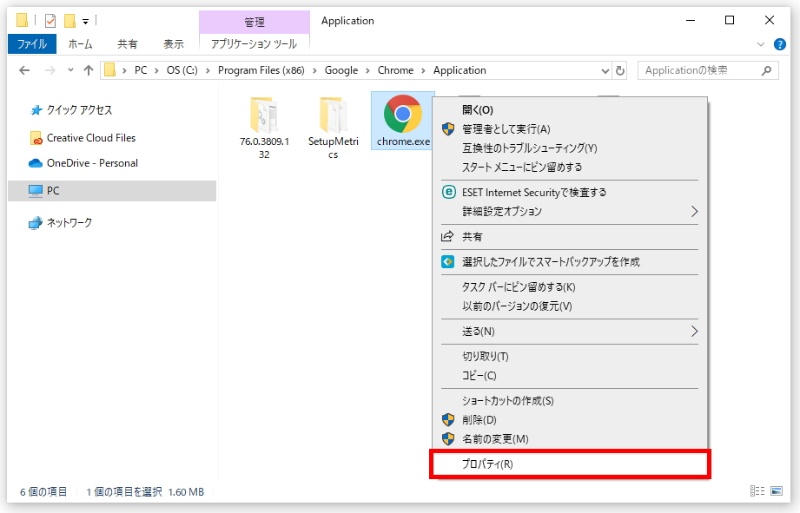Select 管理者として実行(A) in context menu
This screenshot has height=513, width=800.
(x=506, y=129)
